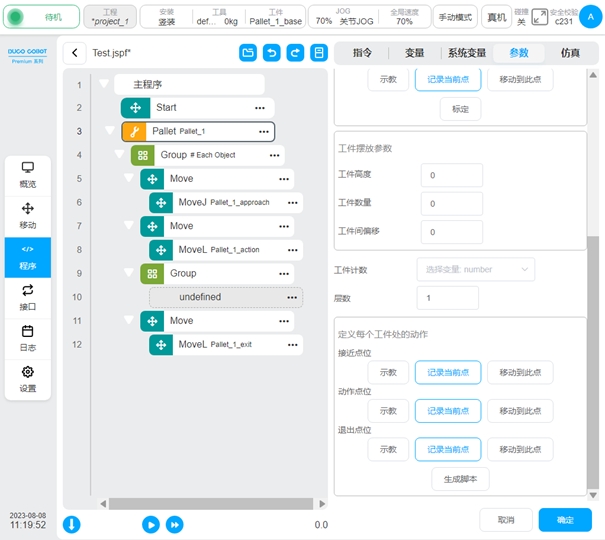
Task: Click the 生成脚本 button
Action: click(460, 479)
